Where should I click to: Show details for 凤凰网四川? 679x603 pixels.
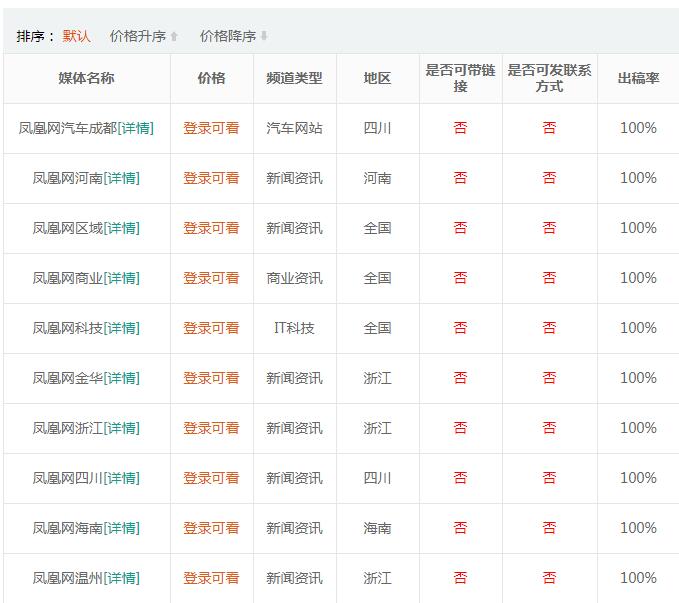pyautogui.click(x=122, y=478)
